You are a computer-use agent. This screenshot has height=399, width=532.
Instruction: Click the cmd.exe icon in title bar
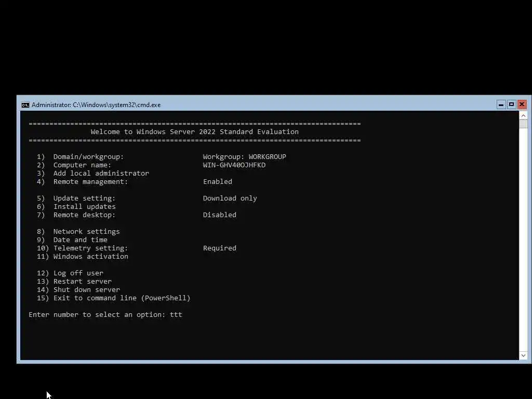tap(25, 105)
